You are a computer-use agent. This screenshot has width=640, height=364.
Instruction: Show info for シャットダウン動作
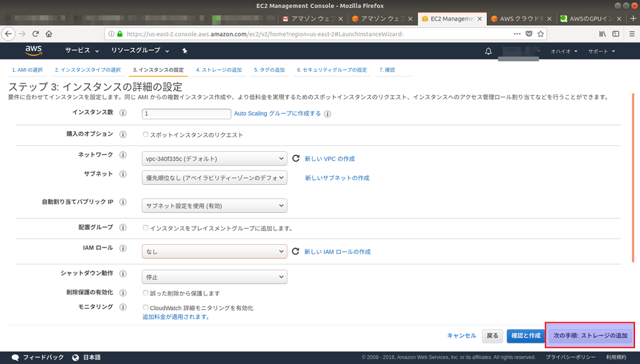[123, 273]
